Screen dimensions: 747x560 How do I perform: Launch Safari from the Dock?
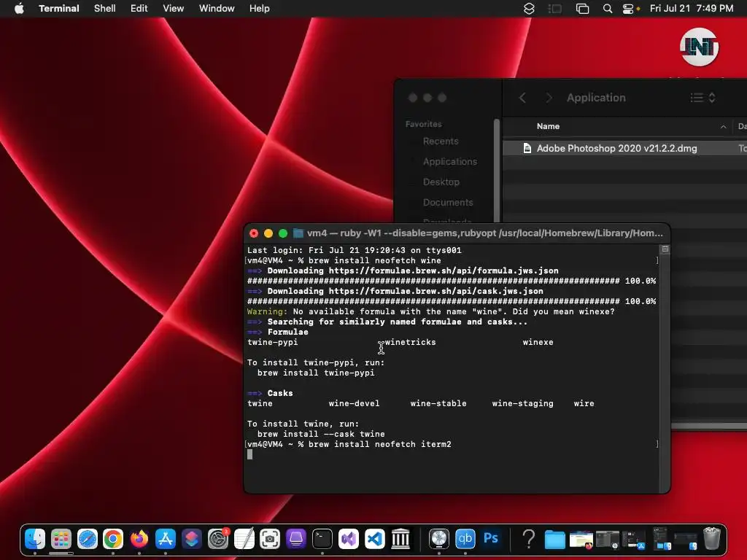click(88, 539)
